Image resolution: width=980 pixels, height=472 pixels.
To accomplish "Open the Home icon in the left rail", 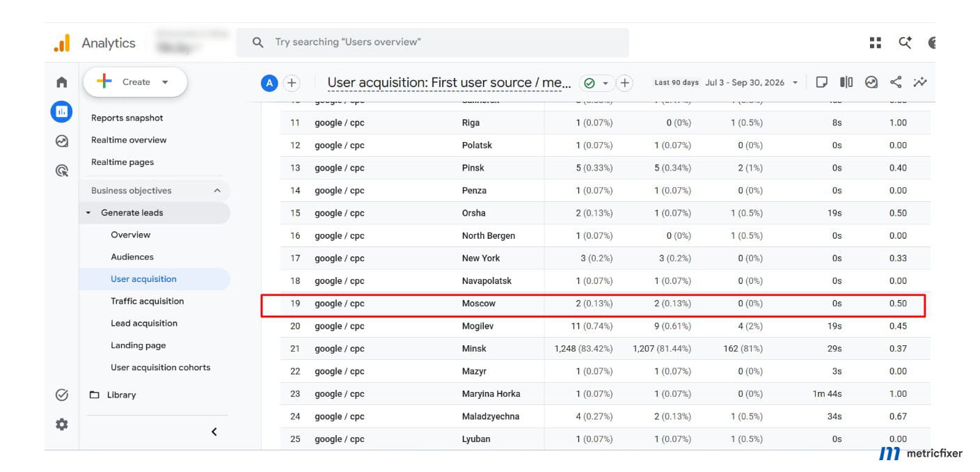I will click(x=62, y=82).
